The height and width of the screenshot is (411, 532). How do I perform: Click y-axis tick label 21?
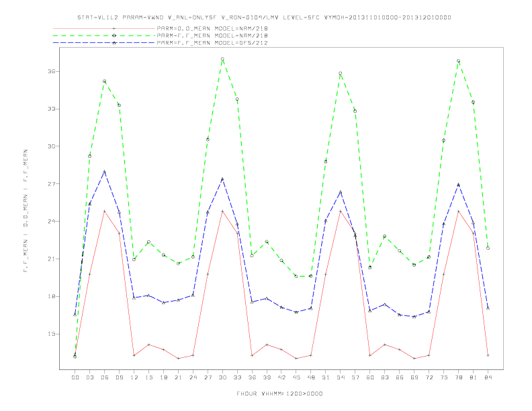[x=52, y=259]
